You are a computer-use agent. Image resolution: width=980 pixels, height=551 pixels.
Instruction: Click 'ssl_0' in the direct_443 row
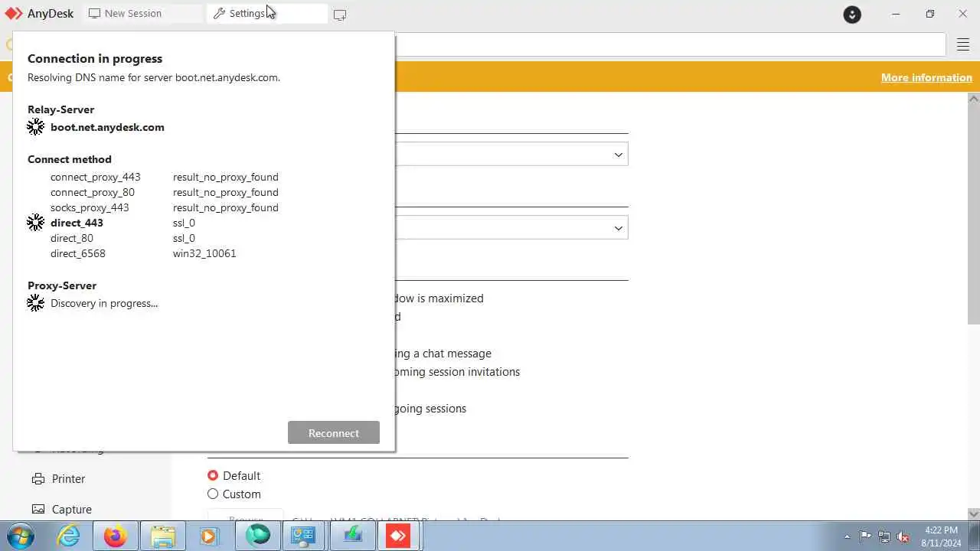[x=184, y=223]
